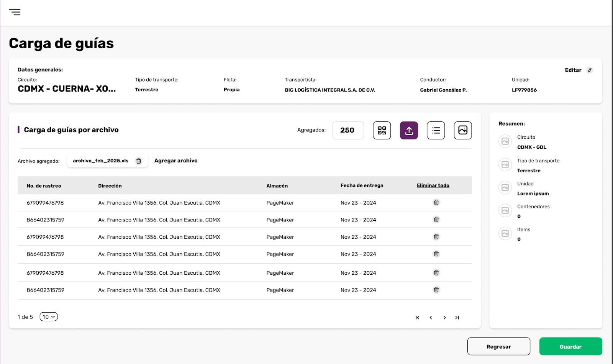Click the Circuito image icon in Resumen
The image size is (613, 364).
point(505,141)
